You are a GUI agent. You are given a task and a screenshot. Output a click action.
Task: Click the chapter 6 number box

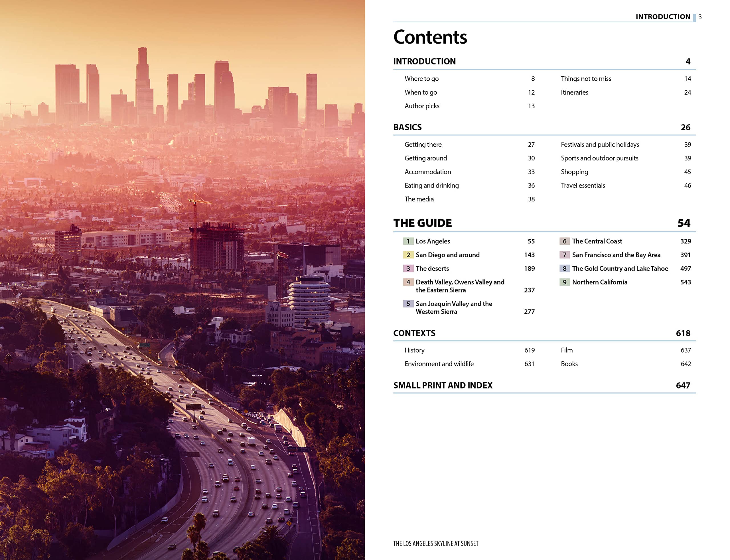[x=564, y=241]
